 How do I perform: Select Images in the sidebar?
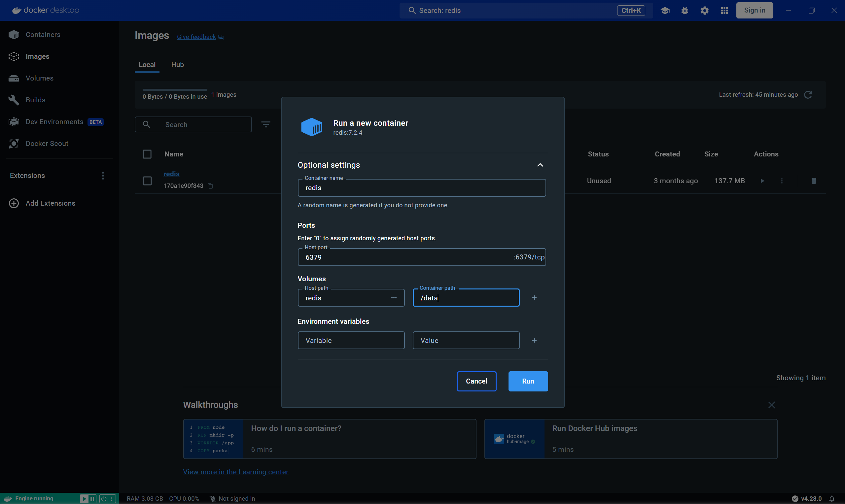[x=37, y=56]
